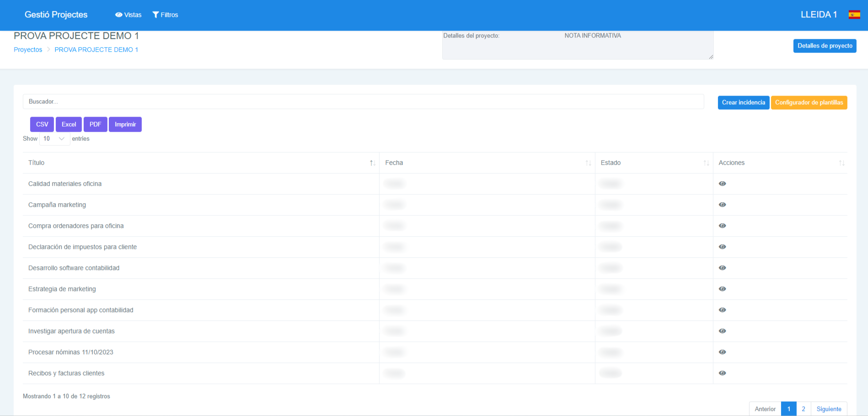The width and height of the screenshot is (868, 416).
Task: Open eye icon for Estrategia de marketing
Action: (x=722, y=289)
